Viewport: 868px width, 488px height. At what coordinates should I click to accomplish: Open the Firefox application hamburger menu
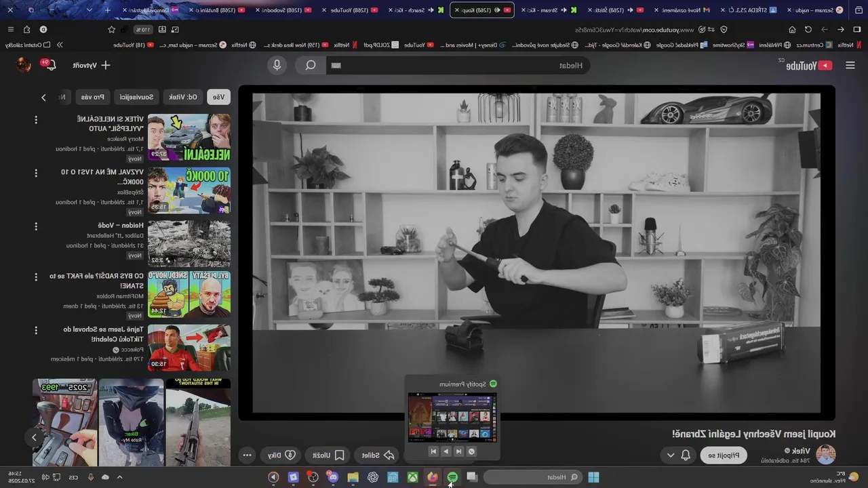pyautogui.click(x=10, y=30)
